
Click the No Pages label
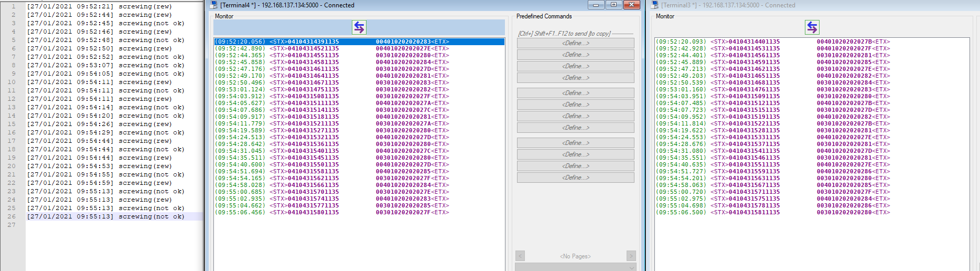point(575,256)
